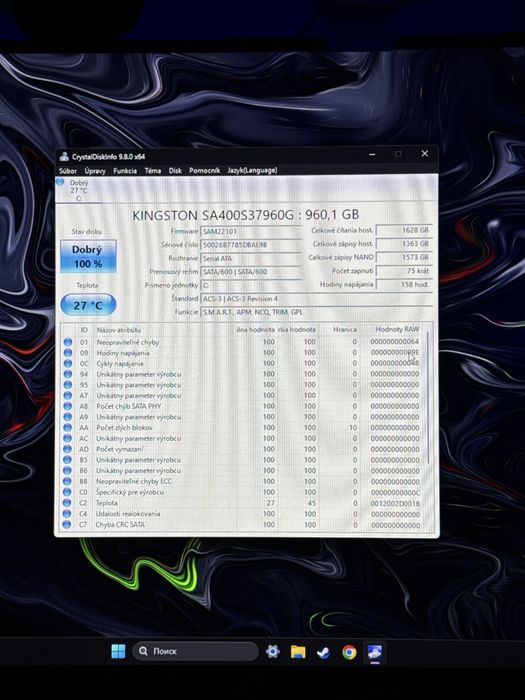Click status icon for Počet vymazaní row
The width and height of the screenshot is (525, 700).
point(68,450)
